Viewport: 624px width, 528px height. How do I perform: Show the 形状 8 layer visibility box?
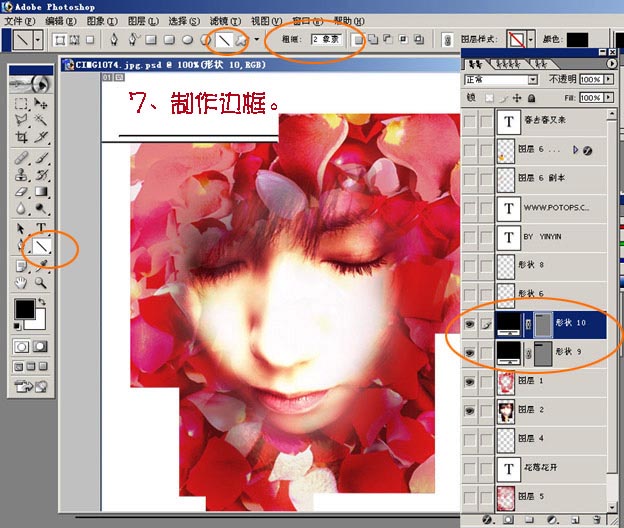point(470,265)
